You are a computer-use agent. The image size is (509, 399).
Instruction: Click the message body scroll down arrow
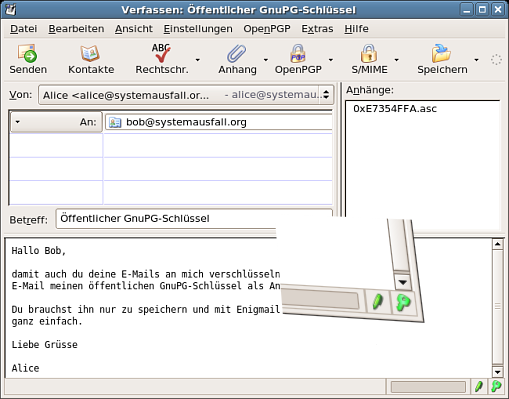point(498,372)
